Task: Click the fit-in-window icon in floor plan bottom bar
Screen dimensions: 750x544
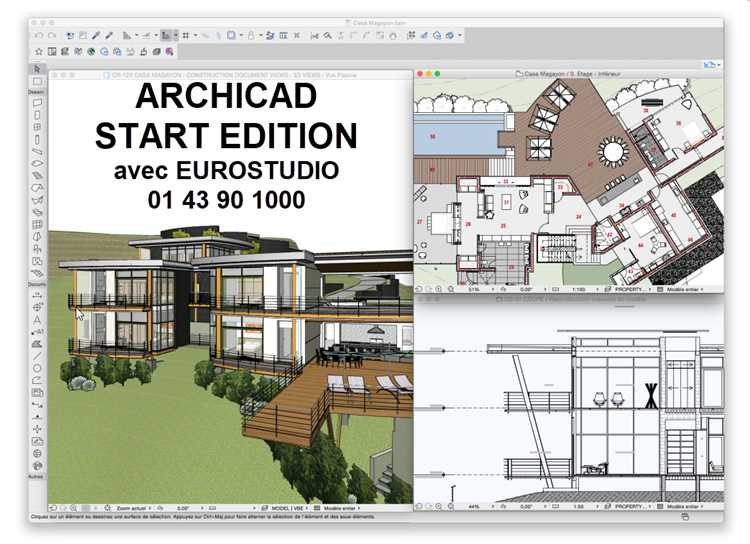Action: pos(451,289)
